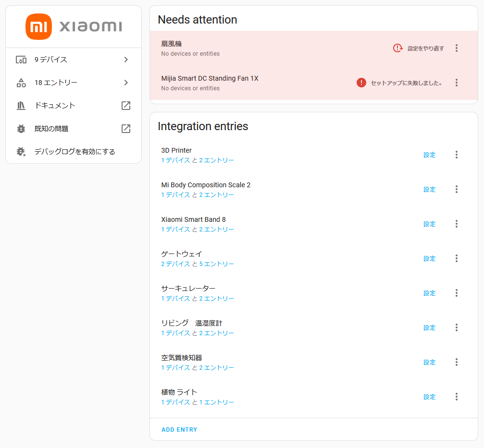This screenshot has height=448, width=484.
Task: Click the 3D Printer entry title
Action: click(x=176, y=150)
